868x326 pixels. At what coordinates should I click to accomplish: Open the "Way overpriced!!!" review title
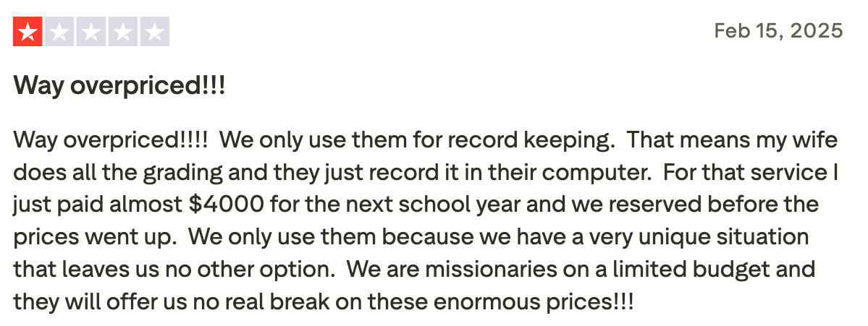pyautogui.click(x=119, y=87)
